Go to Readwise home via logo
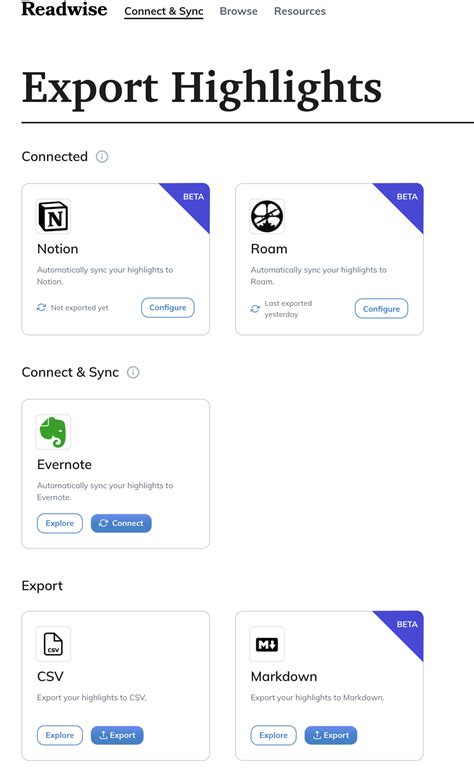 point(64,9)
